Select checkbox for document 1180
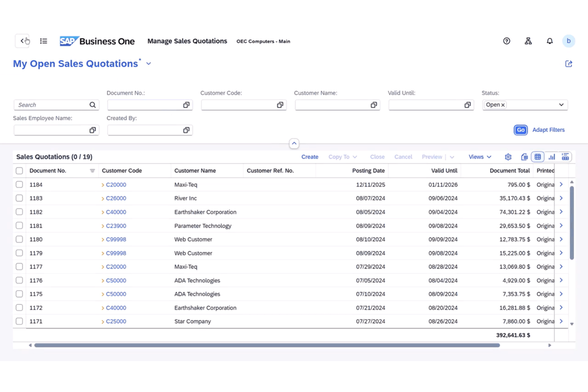588x392 pixels. click(19, 239)
